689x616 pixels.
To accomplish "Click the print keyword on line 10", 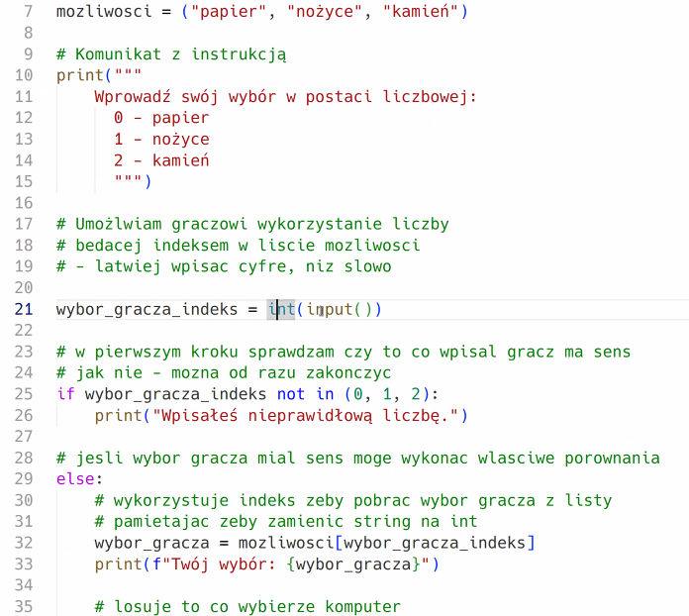I will click(80, 75).
